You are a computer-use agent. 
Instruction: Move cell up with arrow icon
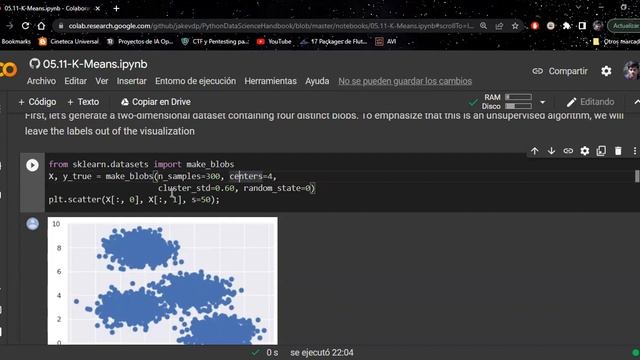click(534, 151)
